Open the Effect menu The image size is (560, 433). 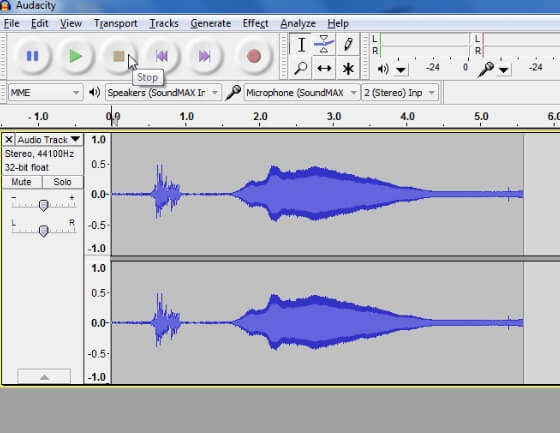(255, 24)
